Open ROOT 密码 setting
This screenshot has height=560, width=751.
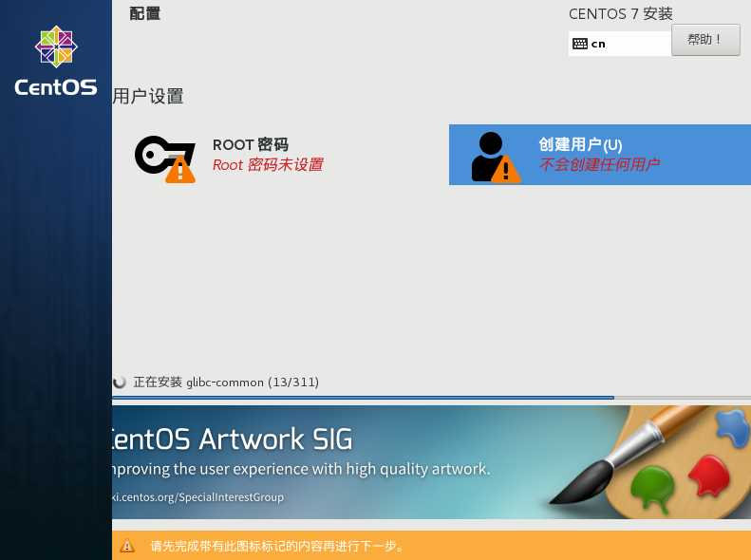coord(251,144)
